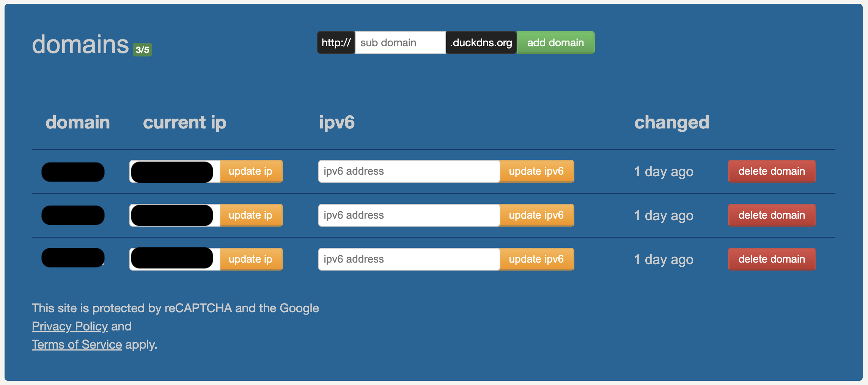The image size is (868, 385).
Task: Focus the sub domain input field
Action: 400,42
